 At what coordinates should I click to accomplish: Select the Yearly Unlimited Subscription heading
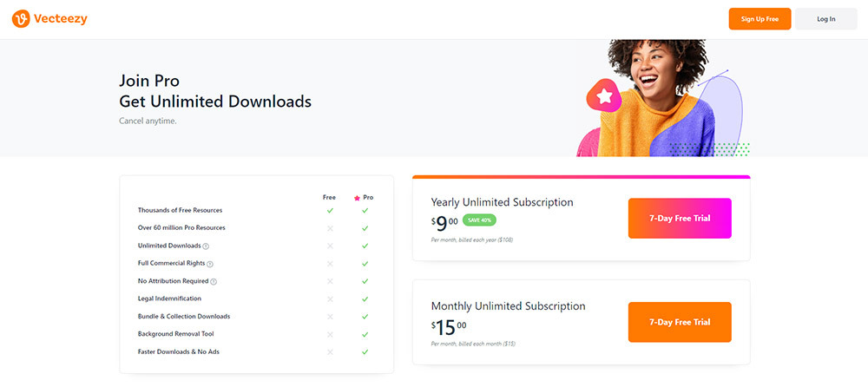click(502, 202)
